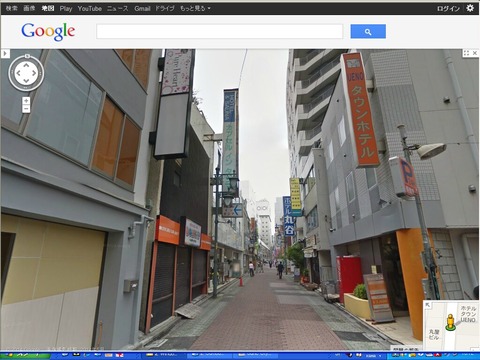Close the street view panel
480x360 pixels.
pyautogui.click(x=475, y=53)
